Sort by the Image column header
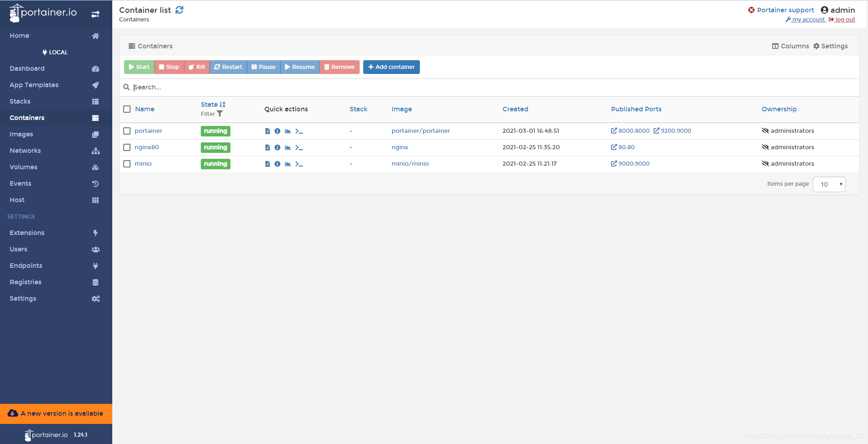The width and height of the screenshot is (868, 444). [x=402, y=109]
